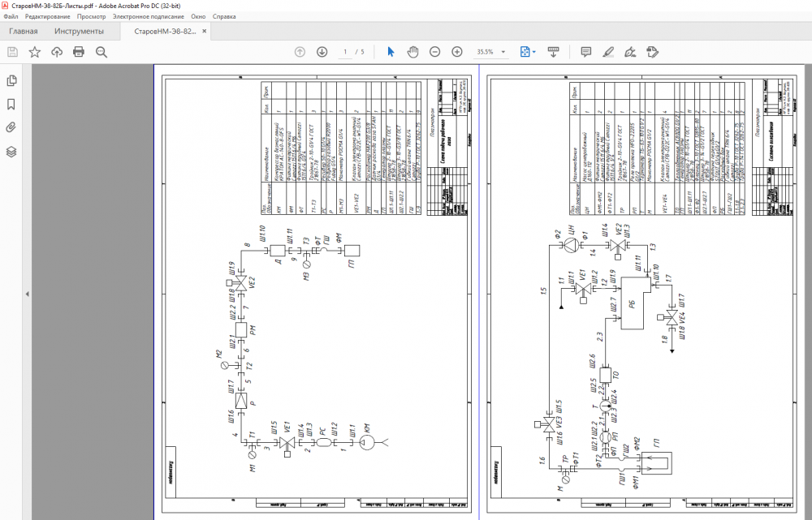Select the highlight text pen tool
This screenshot has height=520, width=812.
607,52
